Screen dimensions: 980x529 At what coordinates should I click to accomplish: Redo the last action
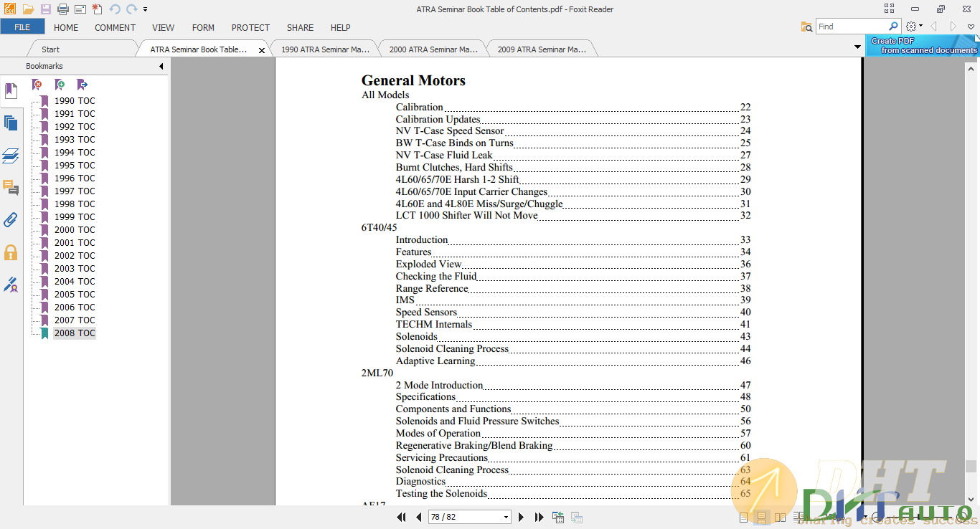coord(131,9)
